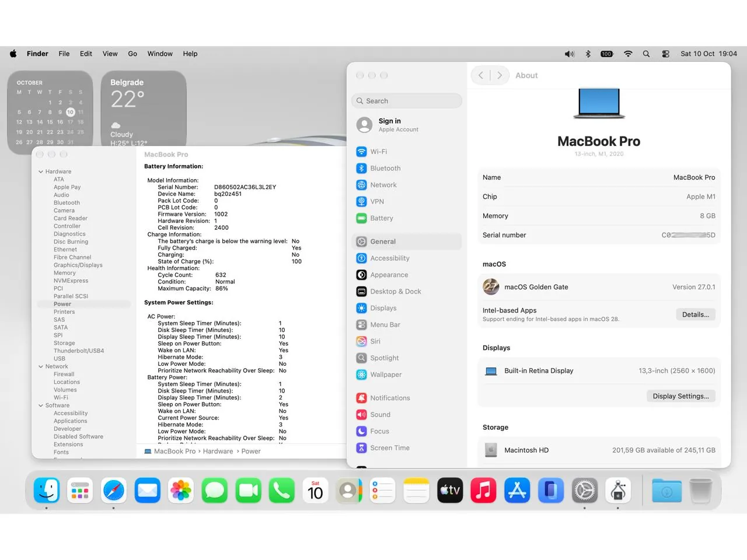Select Thunderbolt/USB4 in System Information sidebar

click(x=79, y=351)
